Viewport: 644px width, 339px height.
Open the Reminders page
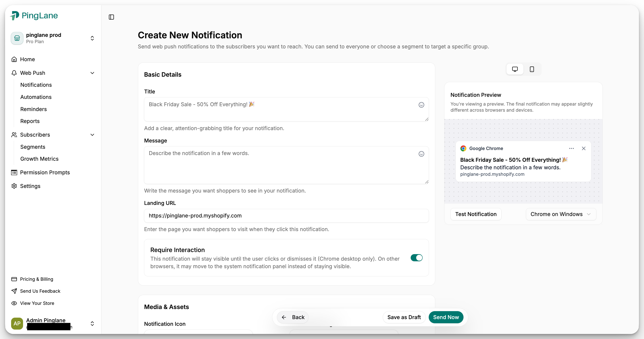coord(34,109)
